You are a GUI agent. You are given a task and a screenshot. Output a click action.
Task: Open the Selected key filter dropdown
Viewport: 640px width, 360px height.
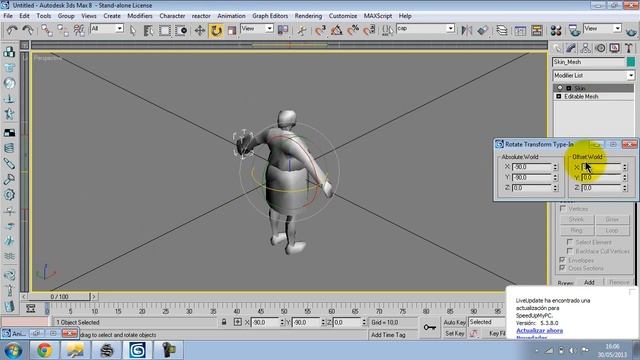click(x=488, y=322)
